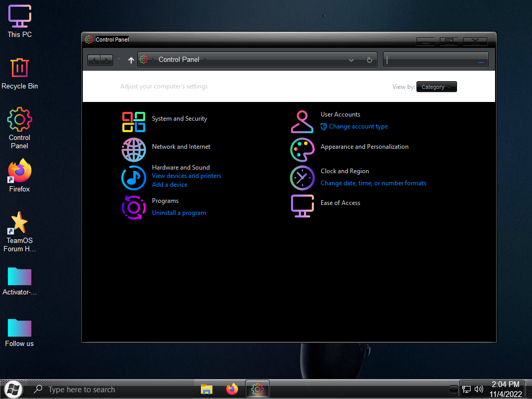This screenshot has width=532, height=399.
Task: Select the Firefox desktop shortcut
Action: point(19,176)
